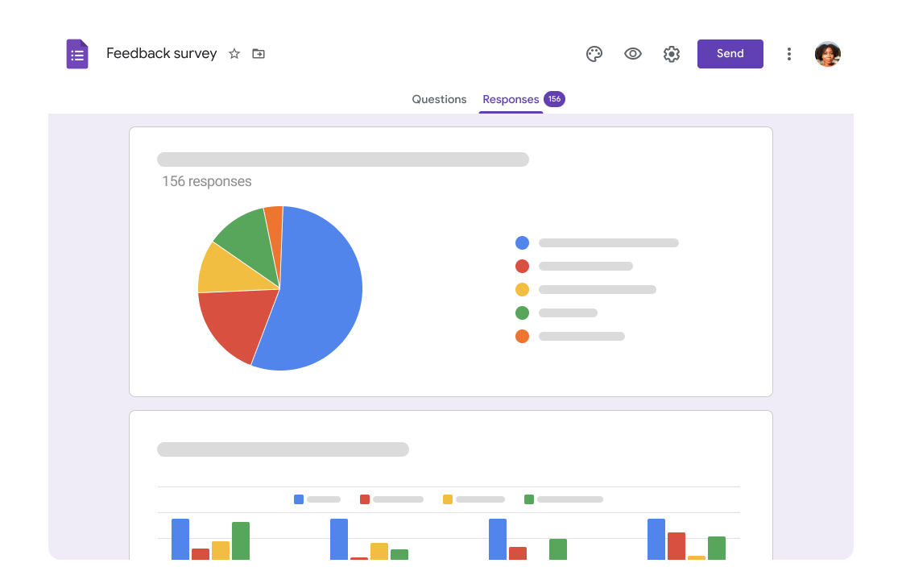Click the Google Forms purple logo icon

click(x=77, y=53)
